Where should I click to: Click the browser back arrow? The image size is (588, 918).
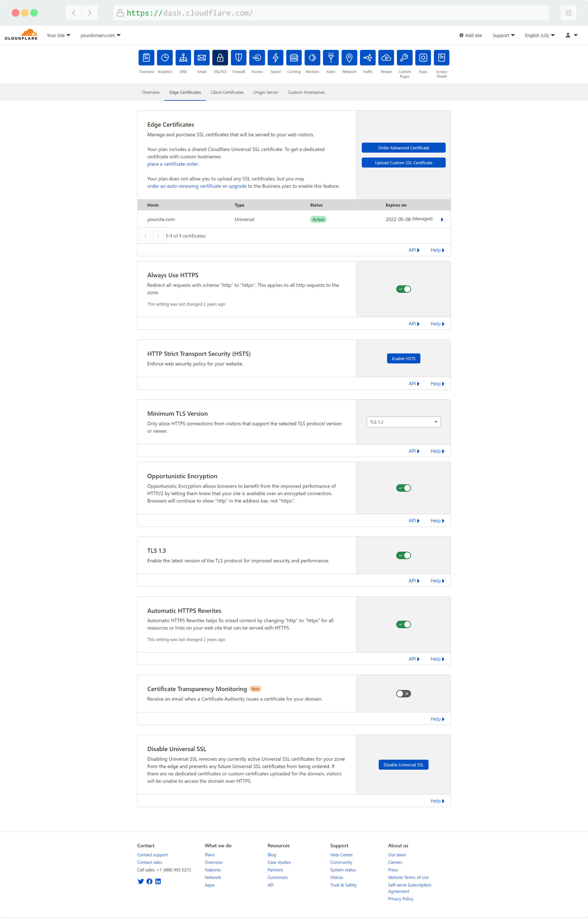coord(74,13)
